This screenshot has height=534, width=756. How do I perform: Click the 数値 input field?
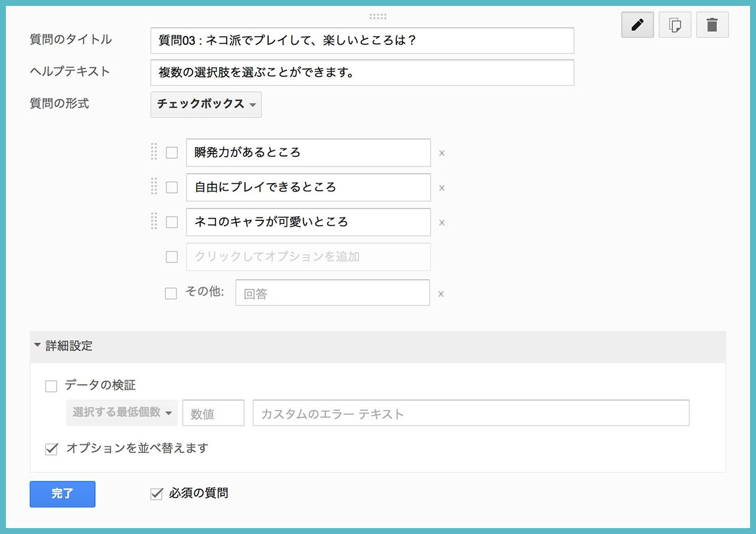pos(214,413)
